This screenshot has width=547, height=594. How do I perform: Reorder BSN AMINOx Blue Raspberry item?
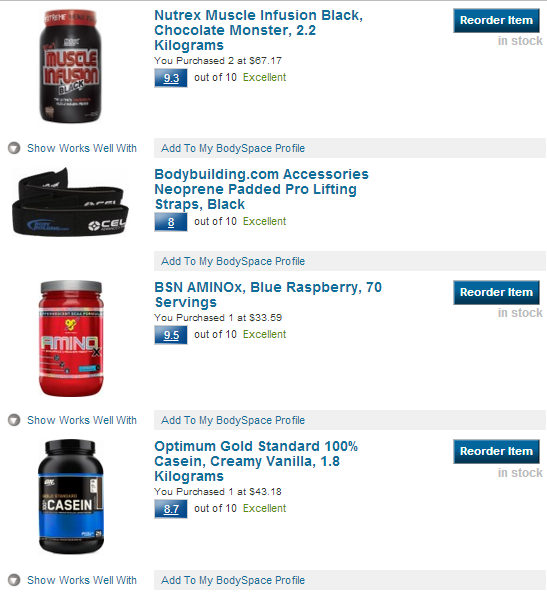pos(496,292)
